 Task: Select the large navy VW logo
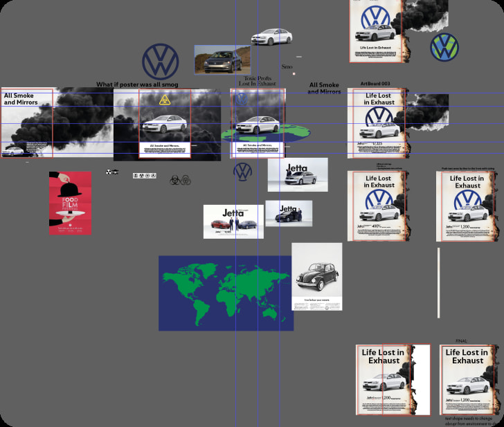[161, 62]
